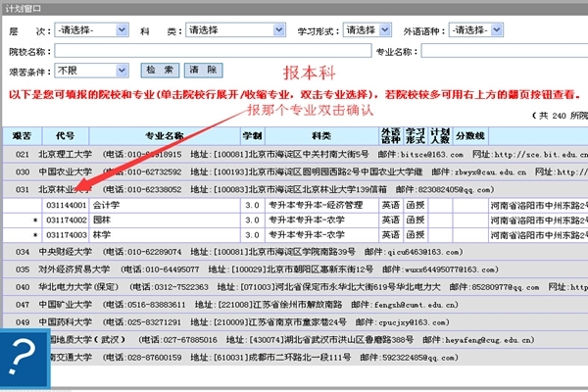
Task: Expand the 学习形式 dropdown
Action: tap(367, 30)
